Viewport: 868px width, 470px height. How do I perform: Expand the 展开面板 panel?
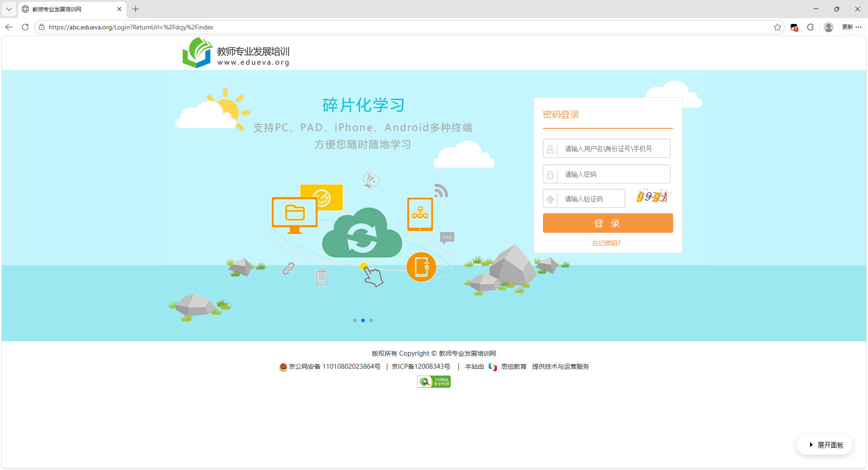(x=825, y=445)
